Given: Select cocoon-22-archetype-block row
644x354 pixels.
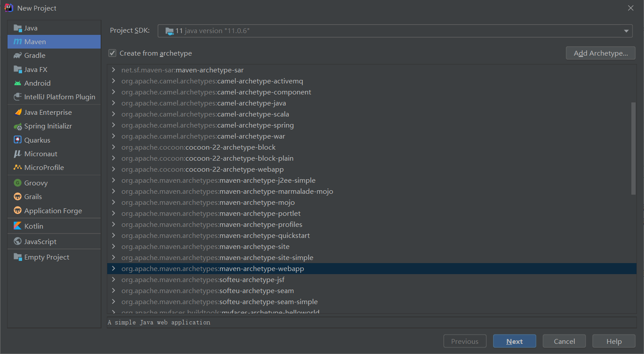Looking at the screenshot, I should pos(372,147).
